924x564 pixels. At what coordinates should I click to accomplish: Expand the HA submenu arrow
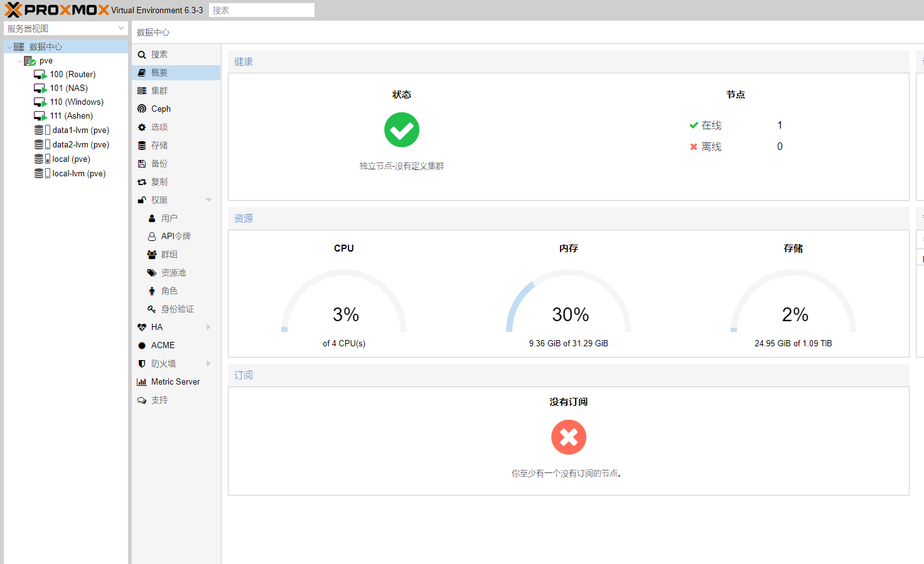(x=208, y=327)
